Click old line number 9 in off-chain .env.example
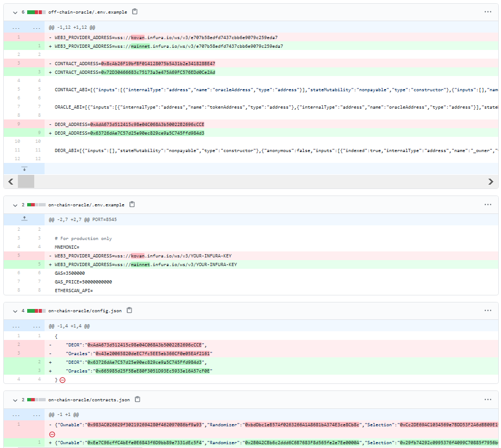The height and width of the screenshot is (448, 501). tap(18, 124)
